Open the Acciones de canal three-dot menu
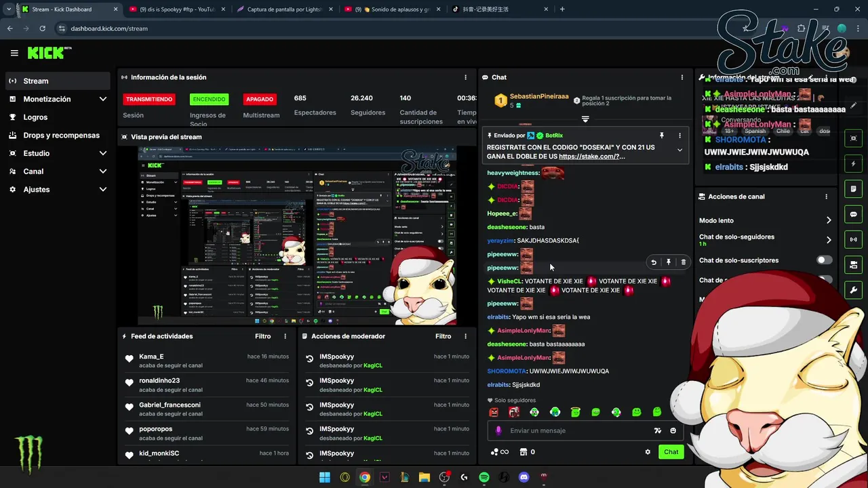The image size is (868, 488). pos(826,197)
